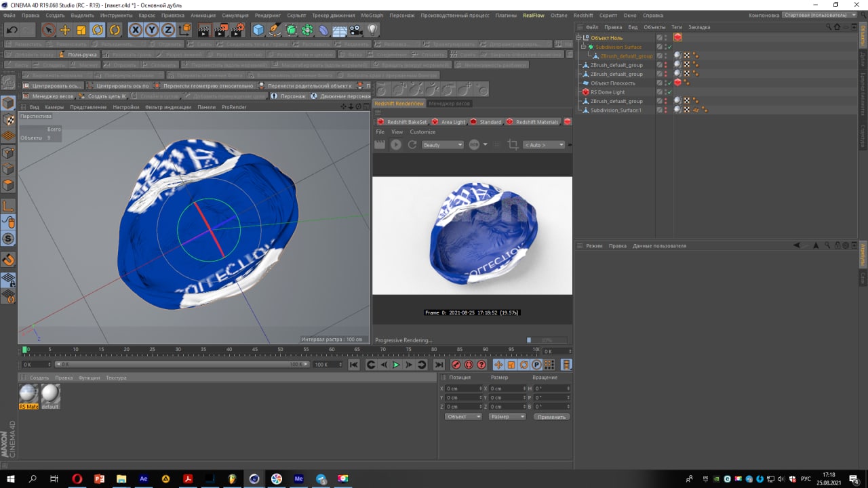Click the Record Active Objects red button
Image resolution: width=868 pixels, height=488 pixels.
[x=456, y=365]
